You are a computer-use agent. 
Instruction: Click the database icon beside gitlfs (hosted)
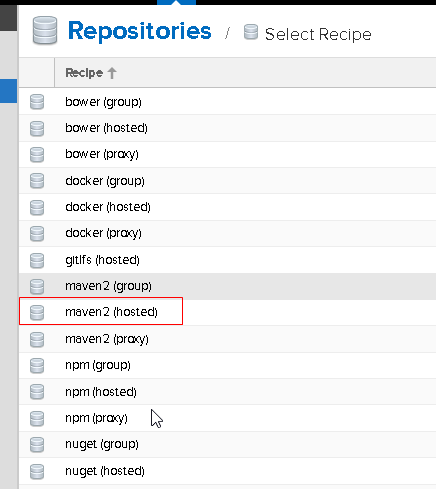tap(37, 260)
